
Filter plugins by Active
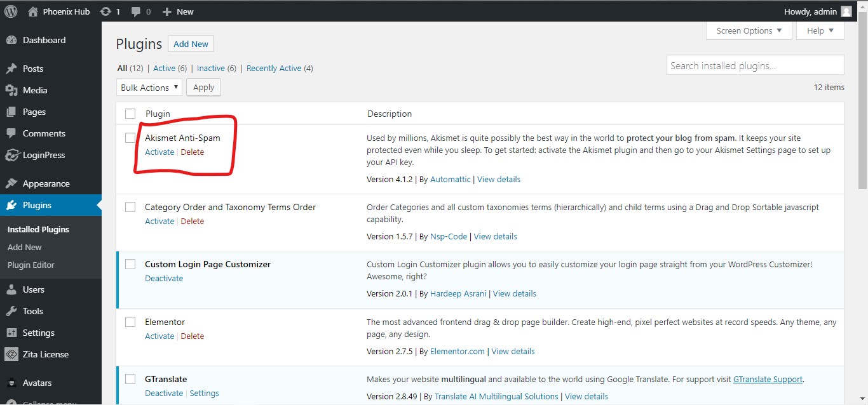click(170, 68)
